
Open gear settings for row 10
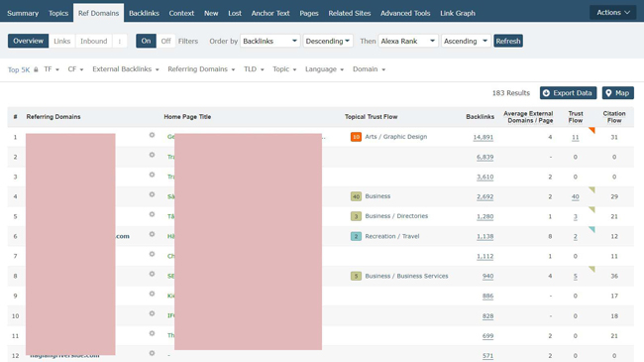click(x=152, y=313)
